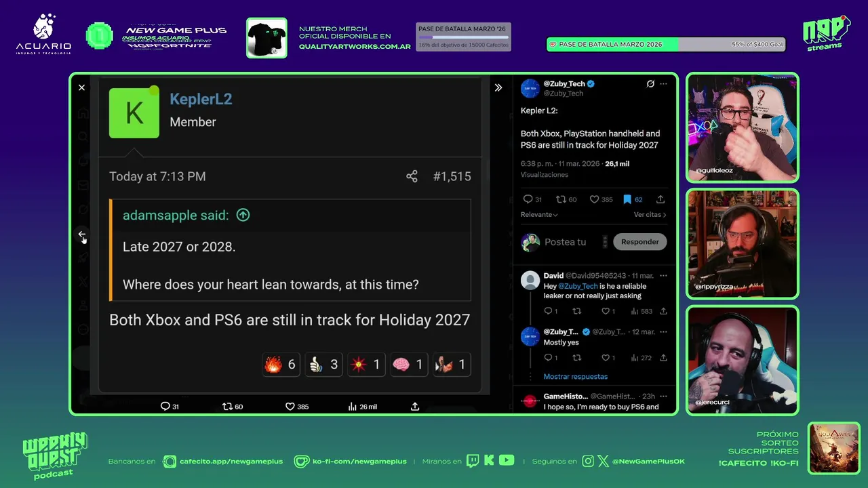
Task: Toggle the bookmark with 62 saves
Action: pyautogui.click(x=633, y=199)
